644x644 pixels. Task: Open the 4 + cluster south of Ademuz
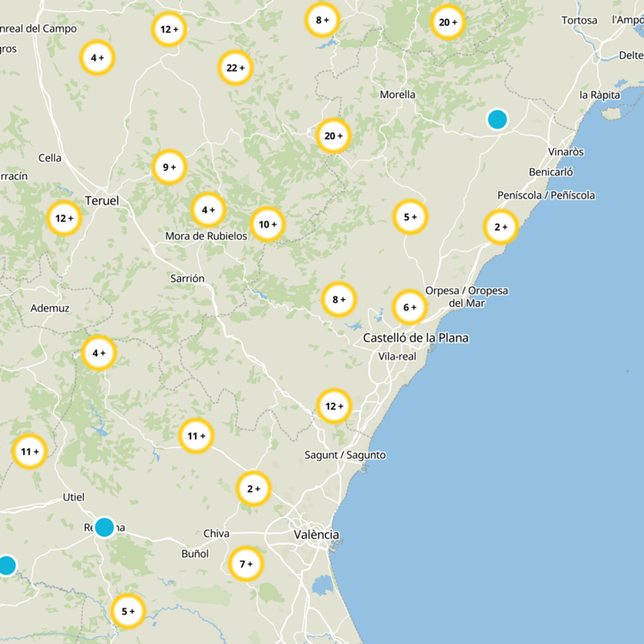pyautogui.click(x=99, y=353)
